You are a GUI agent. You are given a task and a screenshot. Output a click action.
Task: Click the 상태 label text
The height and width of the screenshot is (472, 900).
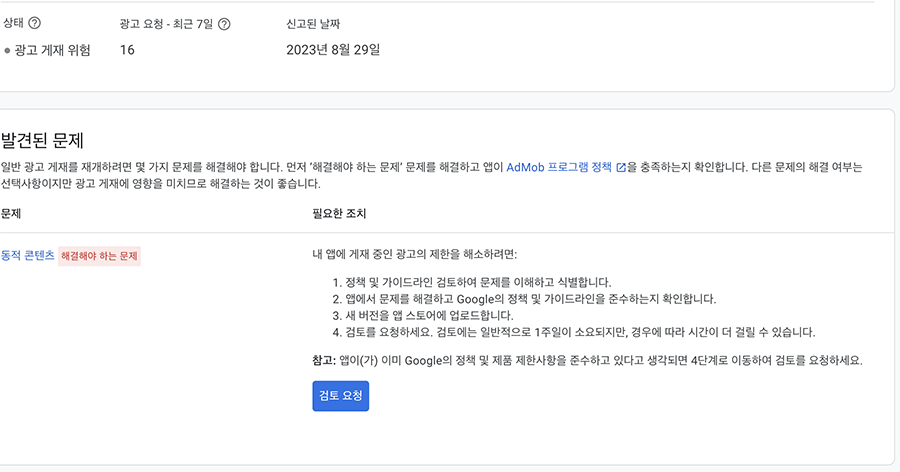click(x=13, y=23)
